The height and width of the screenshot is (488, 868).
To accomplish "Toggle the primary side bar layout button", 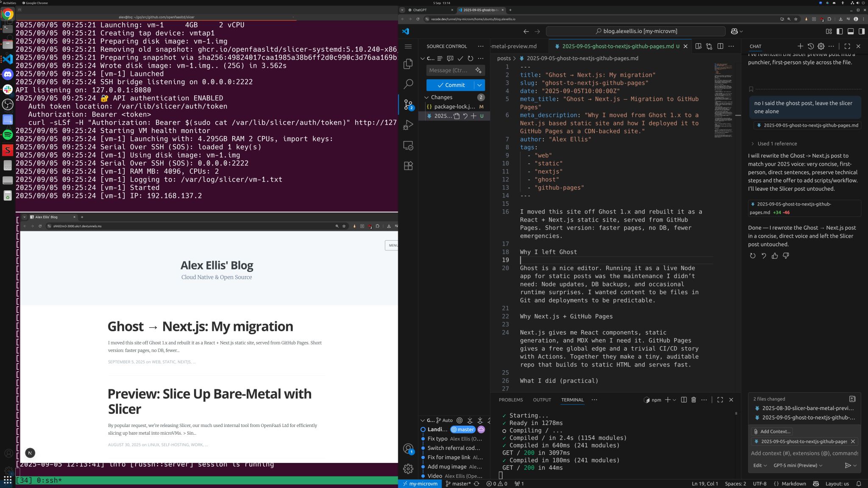I will (x=840, y=31).
